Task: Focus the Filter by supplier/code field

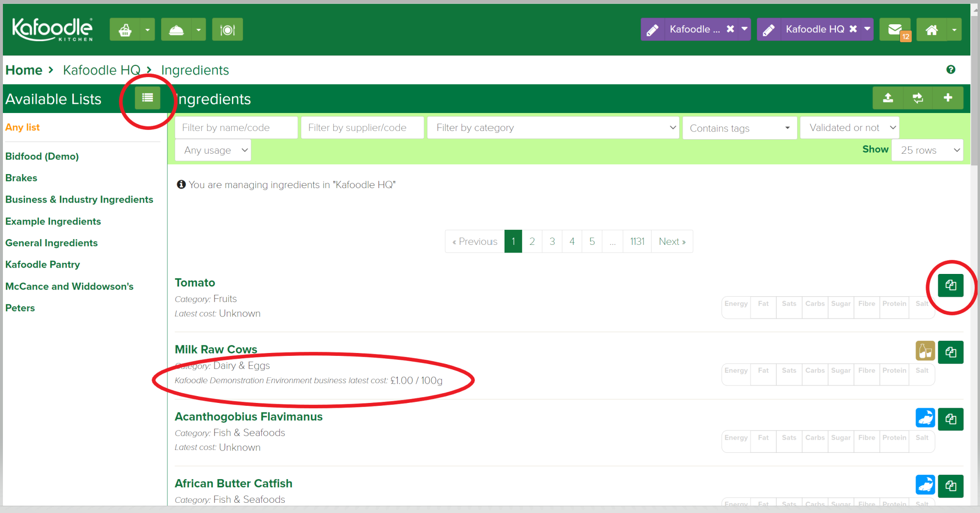Action: point(362,128)
